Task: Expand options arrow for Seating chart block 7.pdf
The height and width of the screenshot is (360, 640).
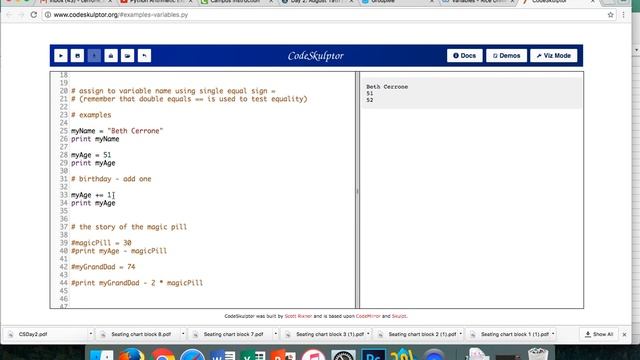Action: pyautogui.click(x=276, y=334)
